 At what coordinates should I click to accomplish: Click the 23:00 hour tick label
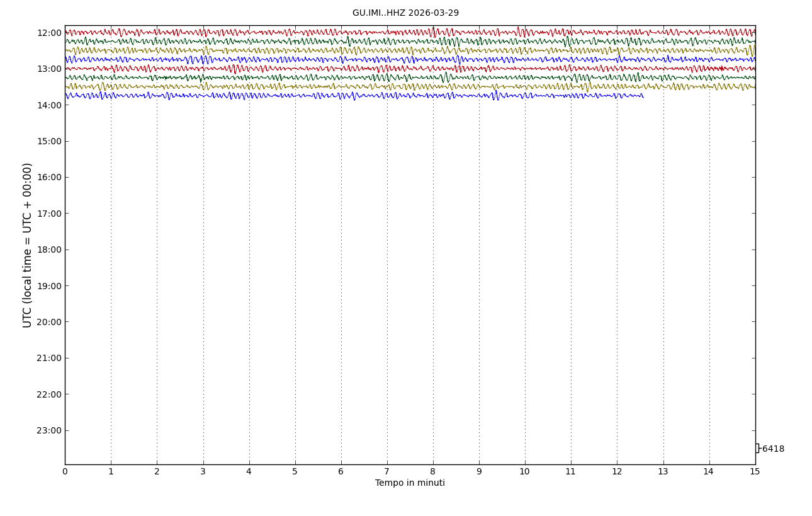point(49,430)
